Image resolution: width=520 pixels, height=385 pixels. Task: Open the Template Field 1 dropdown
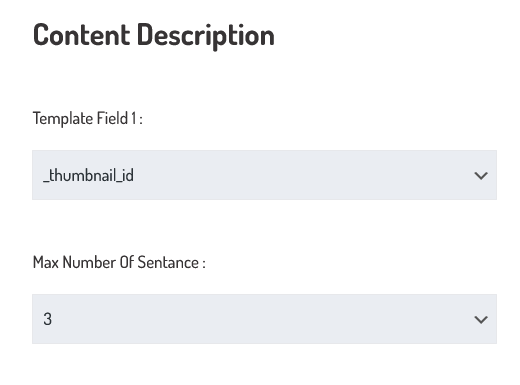pos(264,175)
